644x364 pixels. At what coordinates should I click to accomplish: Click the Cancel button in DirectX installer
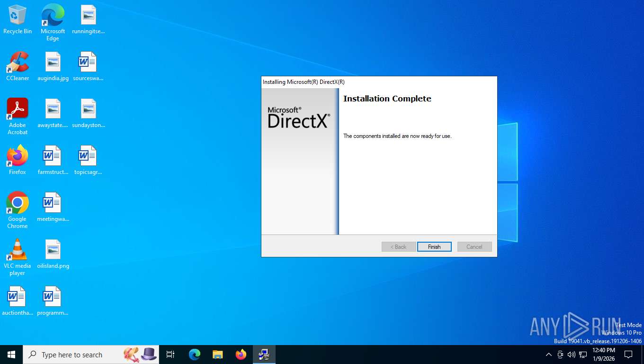pyautogui.click(x=474, y=247)
